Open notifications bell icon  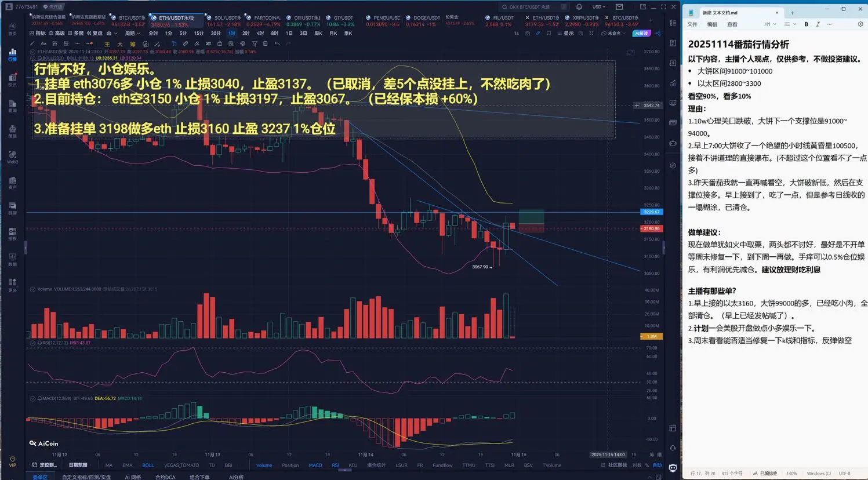(x=579, y=7)
